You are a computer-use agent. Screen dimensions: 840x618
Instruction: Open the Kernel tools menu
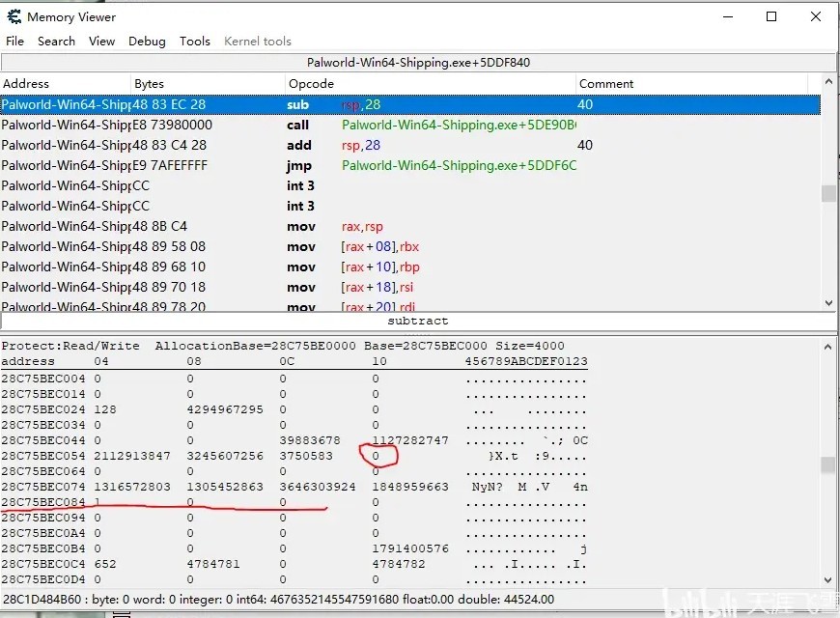[257, 42]
